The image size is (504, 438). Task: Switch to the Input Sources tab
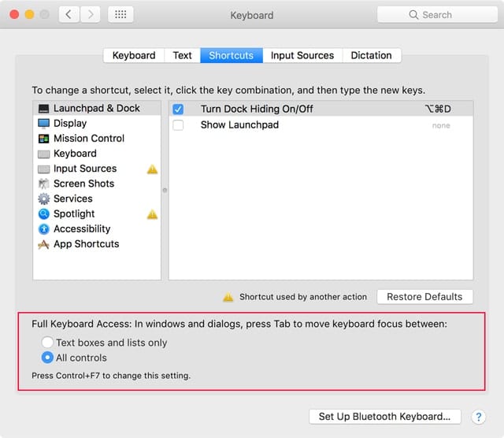(x=302, y=55)
